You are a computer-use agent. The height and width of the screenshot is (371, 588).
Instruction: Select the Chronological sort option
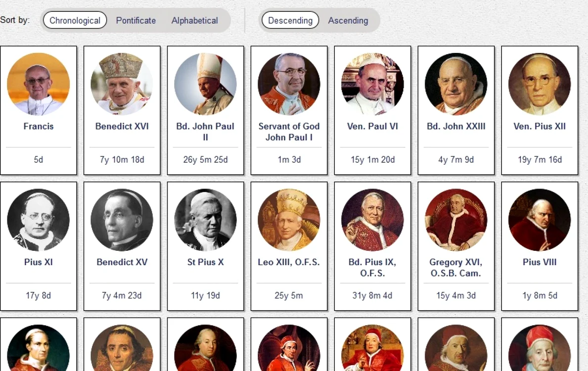pyautogui.click(x=75, y=20)
